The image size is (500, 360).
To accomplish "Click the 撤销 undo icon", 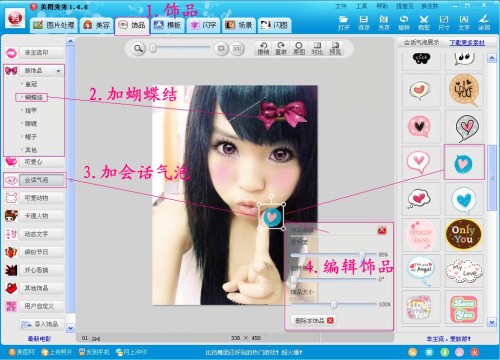I will click(263, 49).
